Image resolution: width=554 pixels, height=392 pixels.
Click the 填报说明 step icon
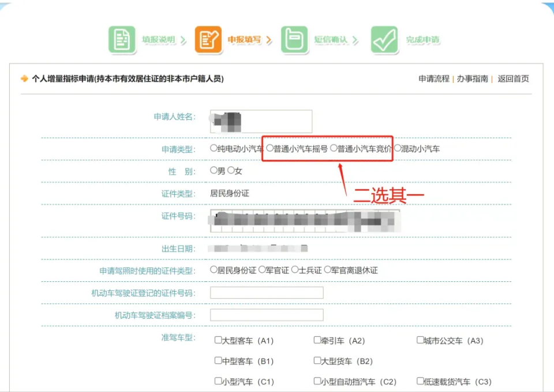pyautogui.click(x=121, y=39)
